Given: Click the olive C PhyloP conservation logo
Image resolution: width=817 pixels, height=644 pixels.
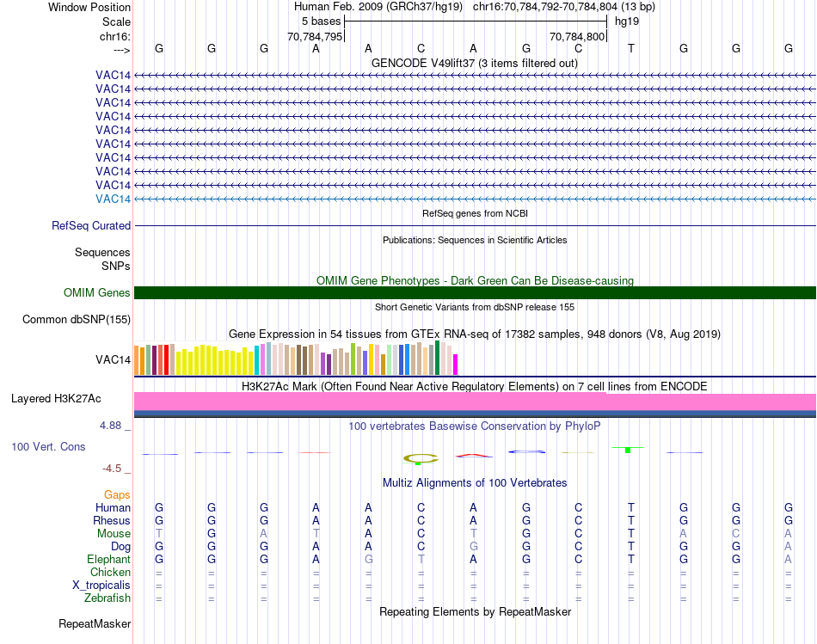Looking at the screenshot, I should (421, 459).
